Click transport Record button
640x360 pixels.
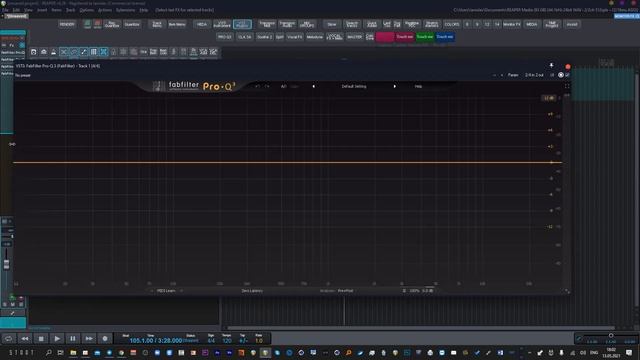104,338
